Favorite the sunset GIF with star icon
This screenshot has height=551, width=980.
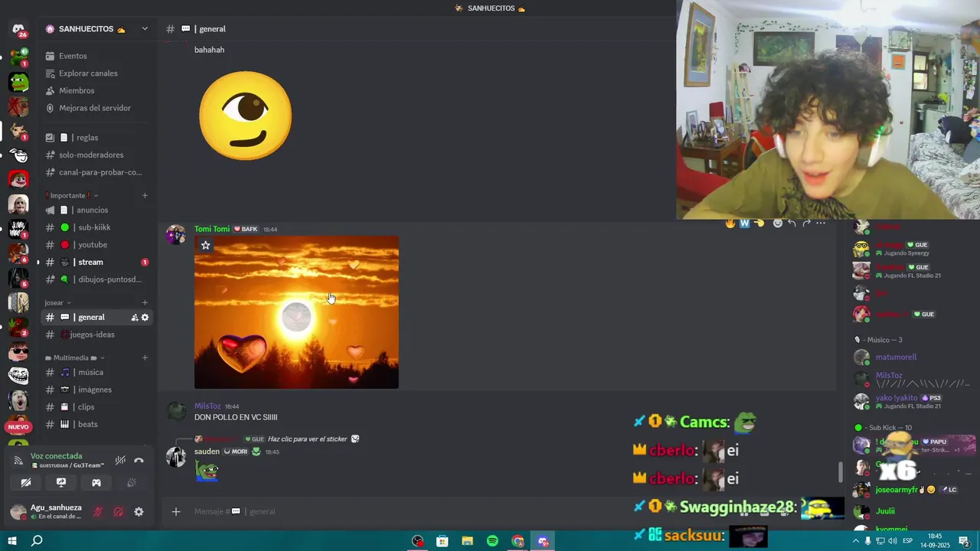click(205, 245)
